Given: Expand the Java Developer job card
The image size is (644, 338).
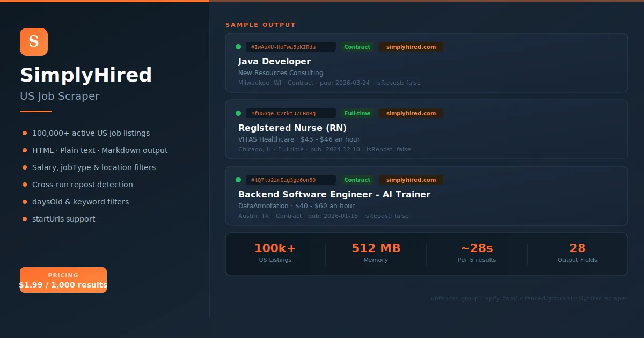Looking at the screenshot, I should pyautogui.click(x=427, y=63).
